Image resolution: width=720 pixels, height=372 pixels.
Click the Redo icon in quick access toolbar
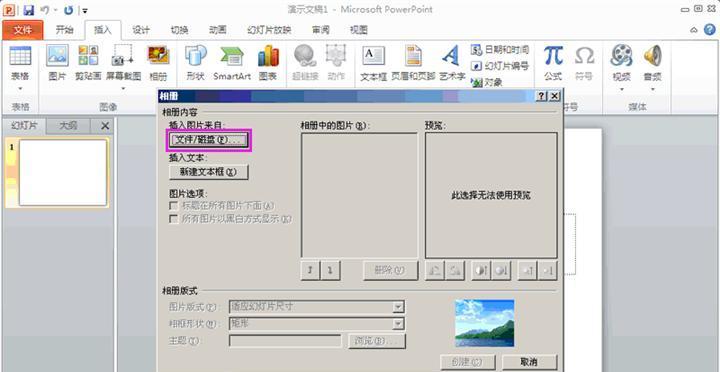pos(68,10)
